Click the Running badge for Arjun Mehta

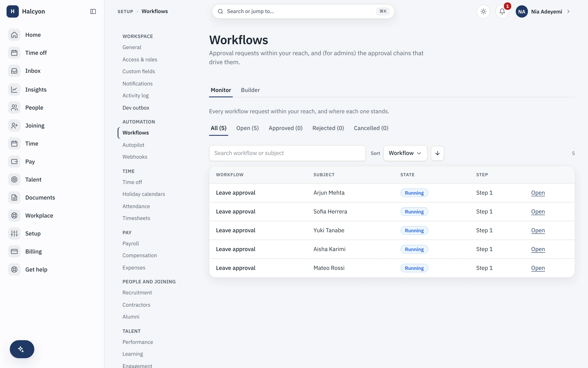click(414, 193)
